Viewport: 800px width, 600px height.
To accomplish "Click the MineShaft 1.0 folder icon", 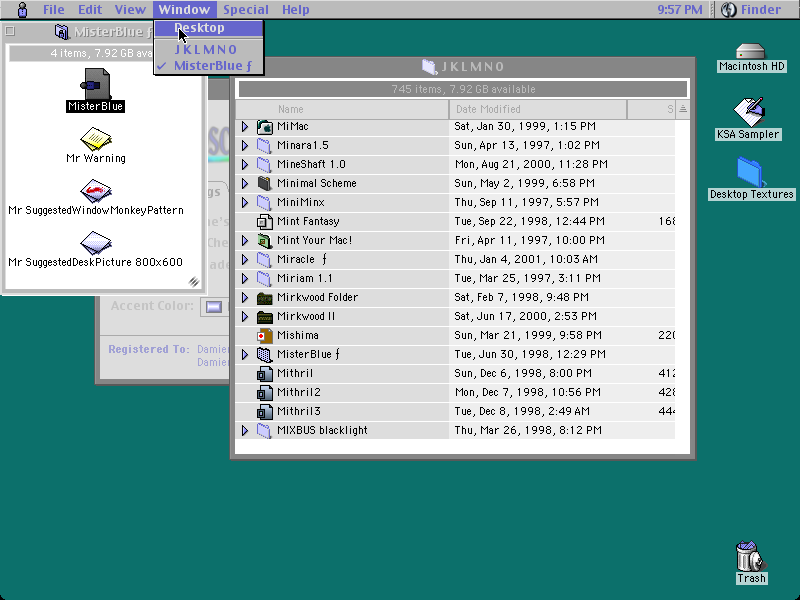I will (x=264, y=164).
